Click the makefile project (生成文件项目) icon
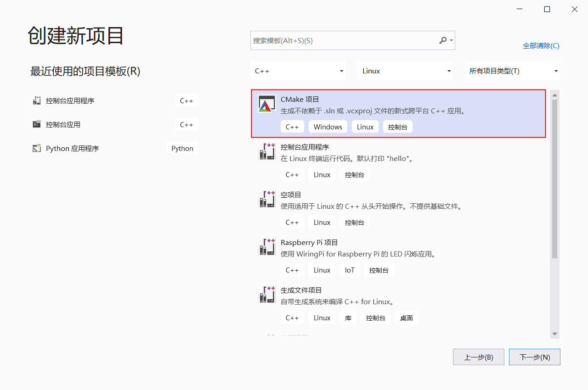This screenshot has width=588, height=390. pos(267,295)
